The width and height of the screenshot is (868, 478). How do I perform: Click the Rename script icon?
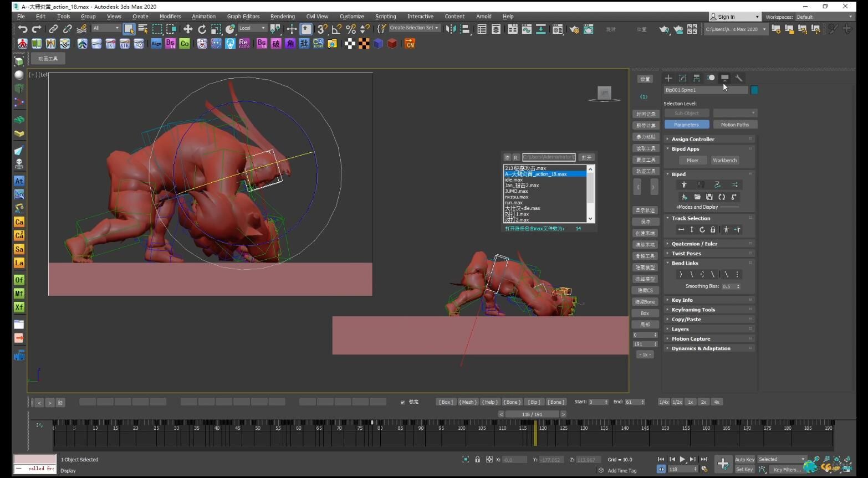[244, 43]
